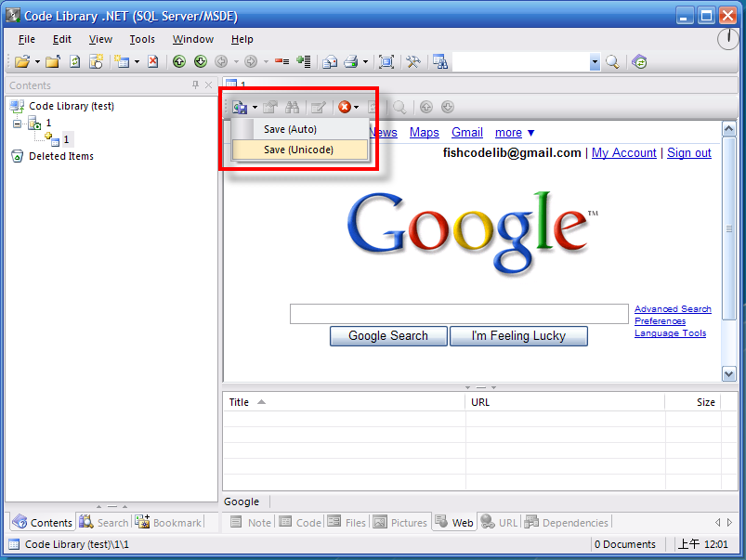
Task: Click the Advanced Search link
Action: pos(673,308)
